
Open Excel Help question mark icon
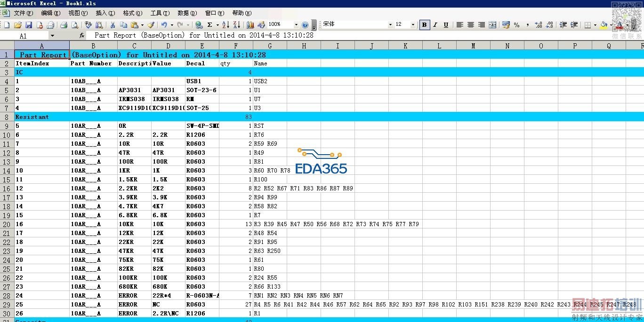pyautogui.click(x=305, y=24)
